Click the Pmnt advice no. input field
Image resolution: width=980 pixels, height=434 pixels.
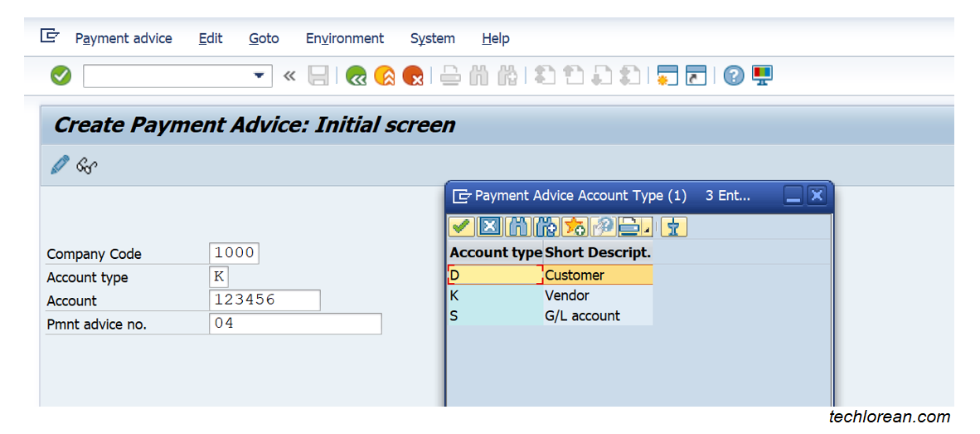click(295, 324)
